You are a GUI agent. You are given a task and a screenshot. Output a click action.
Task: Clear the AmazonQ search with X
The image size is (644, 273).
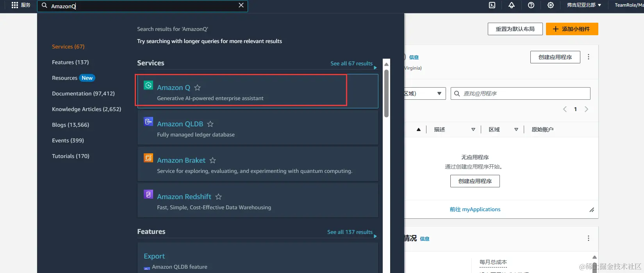coord(241,5)
